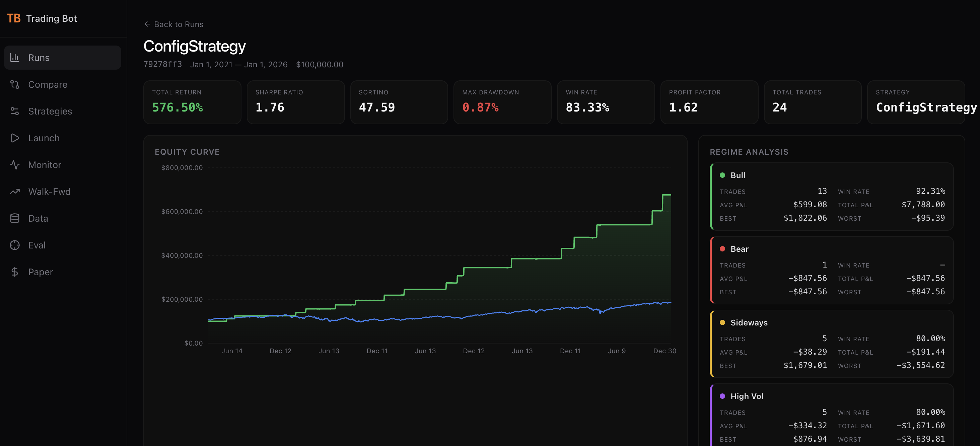The width and height of the screenshot is (980, 446).
Task: Click the back arrow before Back to Runs
Action: click(147, 24)
